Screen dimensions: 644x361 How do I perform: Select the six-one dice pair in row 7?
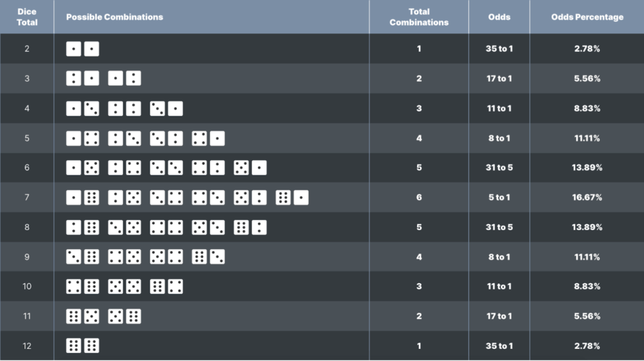point(292,197)
